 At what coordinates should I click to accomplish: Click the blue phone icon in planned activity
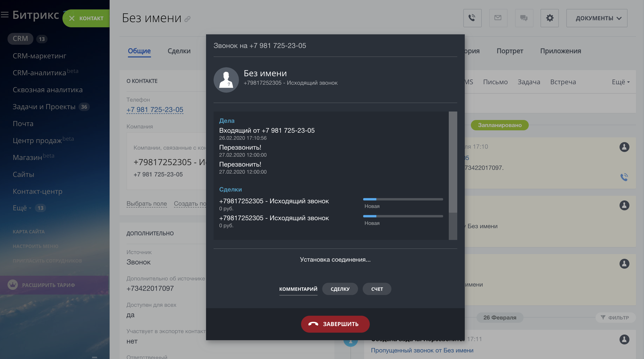click(x=624, y=177)
